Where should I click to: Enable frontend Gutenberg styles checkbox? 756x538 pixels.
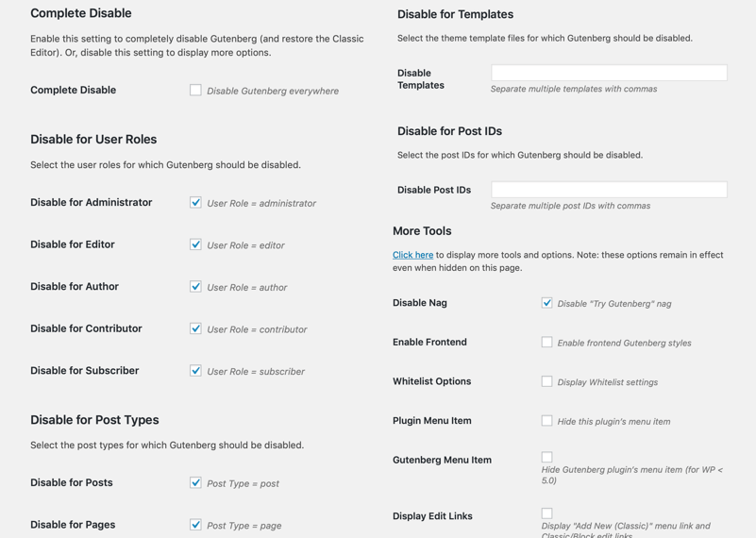coord(546,342)
